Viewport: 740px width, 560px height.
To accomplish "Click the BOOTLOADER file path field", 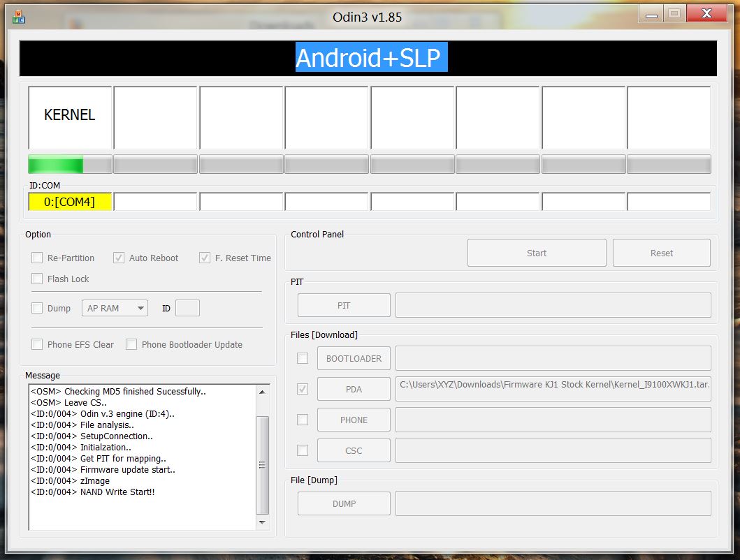I will [x=553, y=358].
